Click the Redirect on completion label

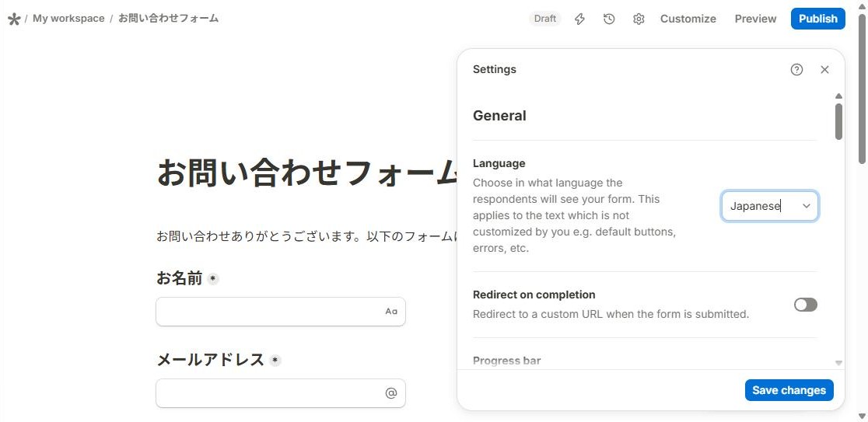534,295
